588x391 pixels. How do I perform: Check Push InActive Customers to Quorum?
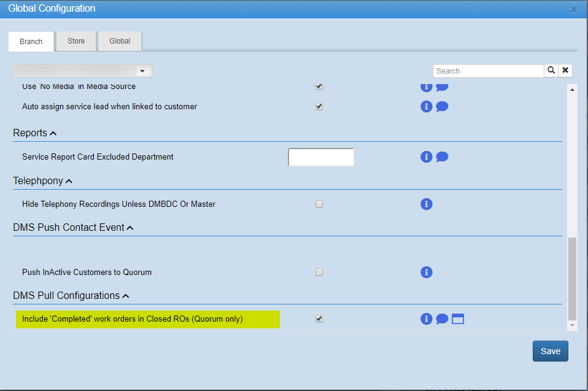[x=319, y=272]
